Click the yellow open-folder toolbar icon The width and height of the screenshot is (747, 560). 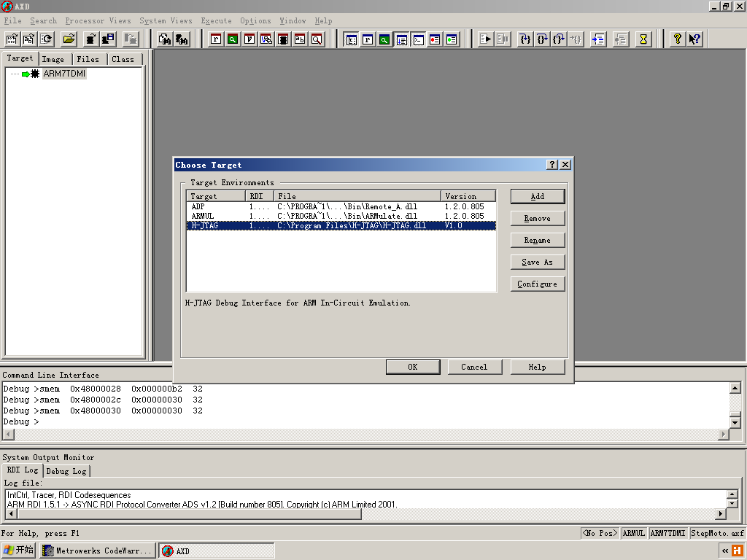click(x=69, y=39)
